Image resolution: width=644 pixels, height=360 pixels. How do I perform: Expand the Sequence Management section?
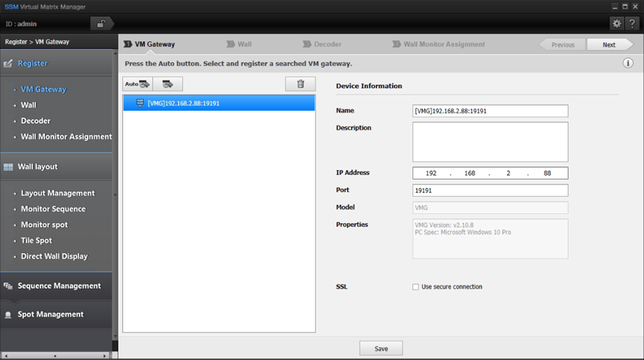56,285
